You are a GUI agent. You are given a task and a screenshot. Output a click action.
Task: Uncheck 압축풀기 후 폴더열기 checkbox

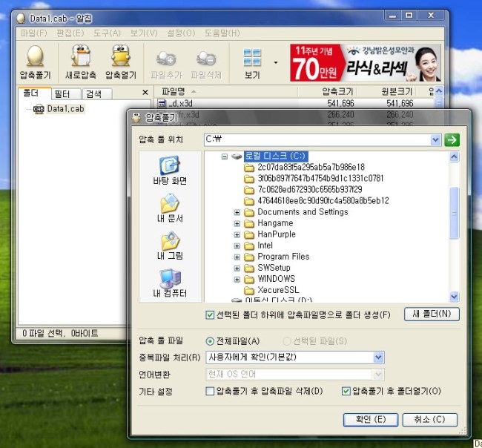coord(346,391)
